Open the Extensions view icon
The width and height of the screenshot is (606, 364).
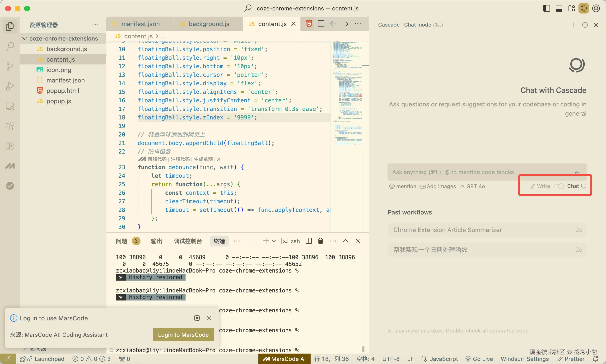10,126
